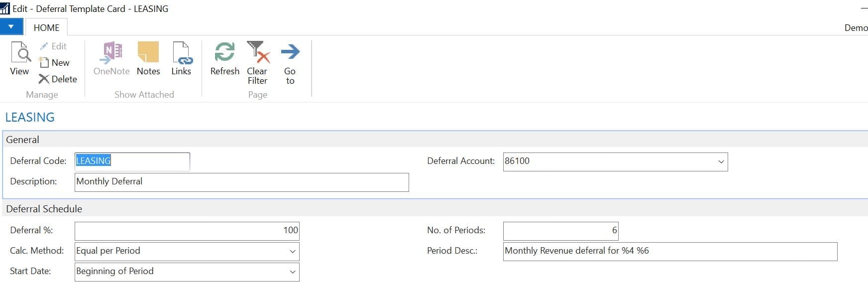
Task: Open Links attached to the card
Action: pyautogui.click(x=181, y=58)
